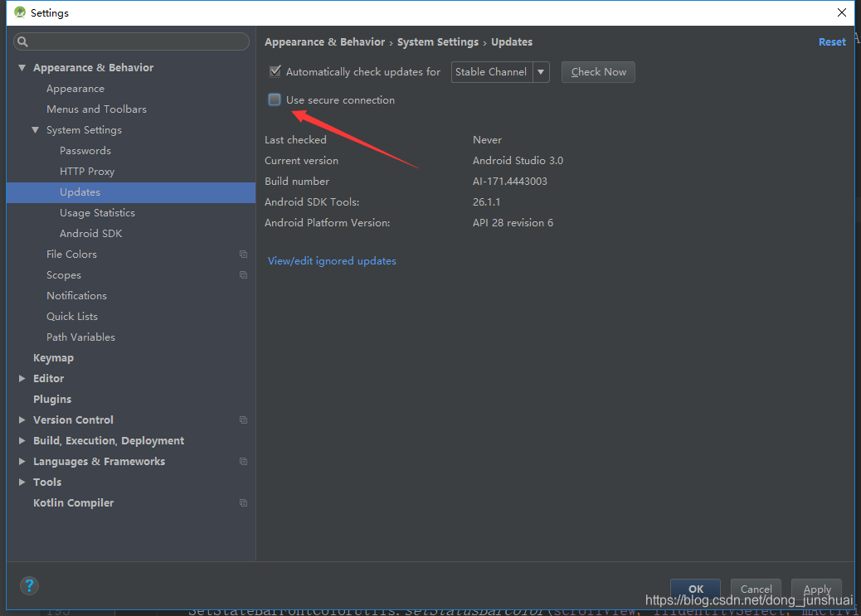
Task: Click the Last checked Never value
Action: [487, 140]
